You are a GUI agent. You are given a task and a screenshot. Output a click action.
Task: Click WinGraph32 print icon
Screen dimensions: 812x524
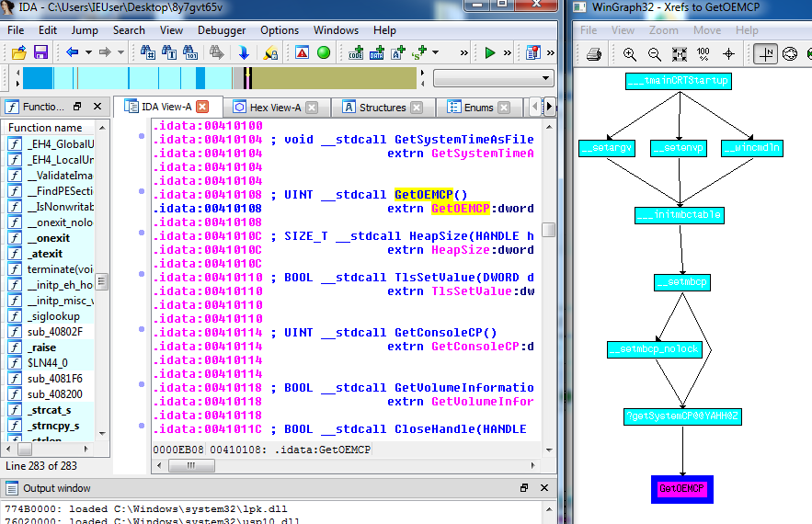(x=594, y=54)
